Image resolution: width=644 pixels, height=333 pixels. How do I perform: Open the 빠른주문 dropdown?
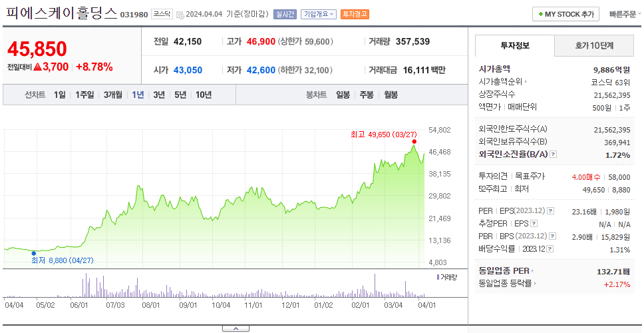coord(625,15)
